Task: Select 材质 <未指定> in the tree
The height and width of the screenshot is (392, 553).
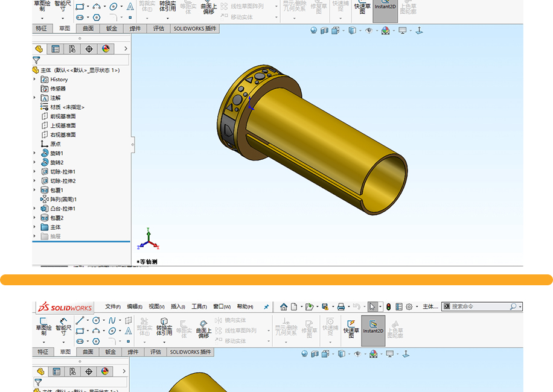Action: pyautogui.click(x=62, y=107)
